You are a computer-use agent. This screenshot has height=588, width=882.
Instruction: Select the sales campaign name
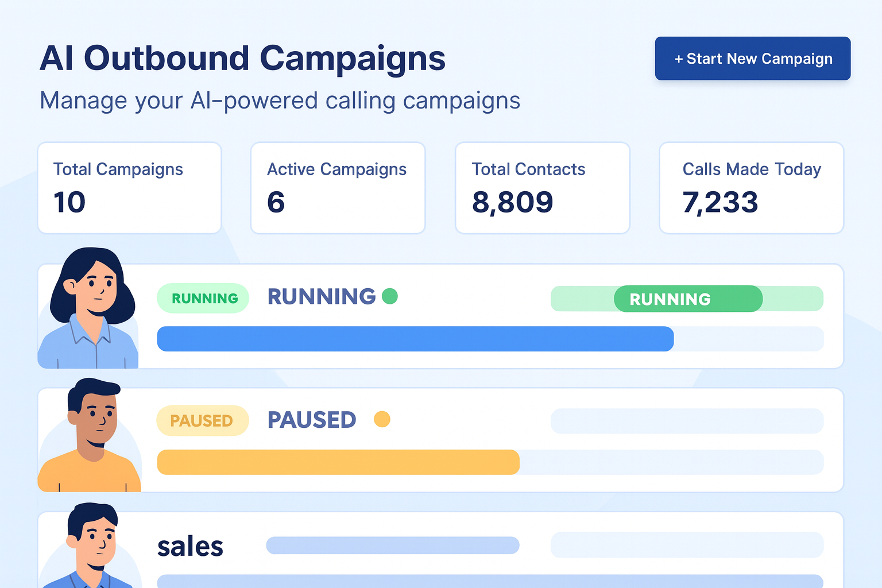pyautogui.click(x=190, y=546)
